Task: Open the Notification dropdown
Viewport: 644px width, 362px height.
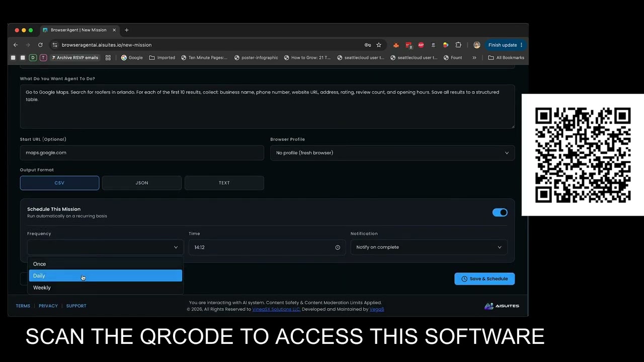Action: tap(429, 247)
